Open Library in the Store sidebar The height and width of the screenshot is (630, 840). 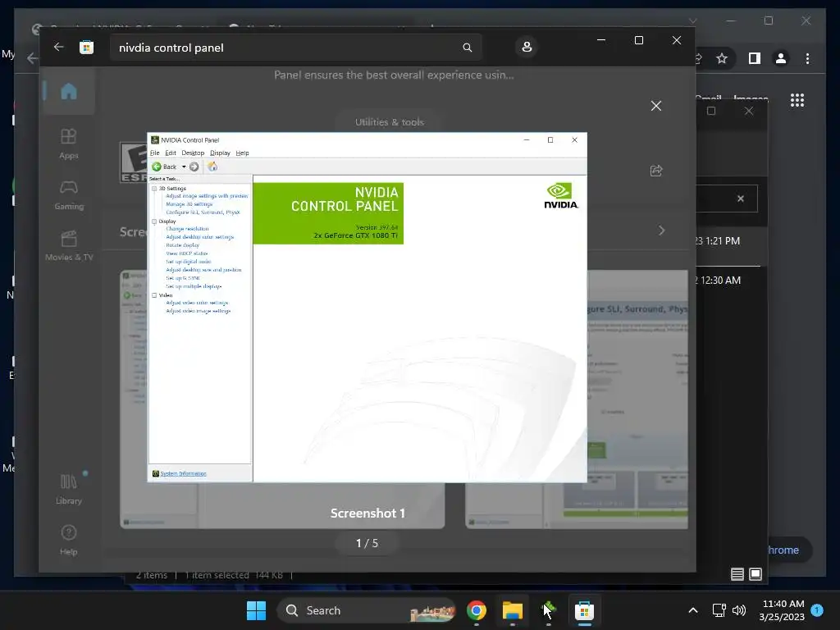pos(69,489)
